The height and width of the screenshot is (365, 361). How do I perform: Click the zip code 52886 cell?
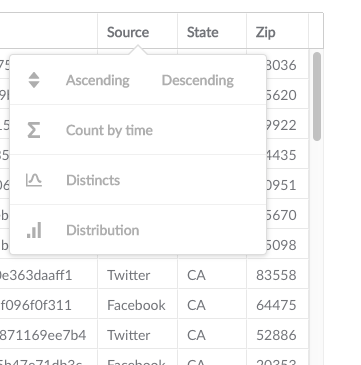(278, 335)
